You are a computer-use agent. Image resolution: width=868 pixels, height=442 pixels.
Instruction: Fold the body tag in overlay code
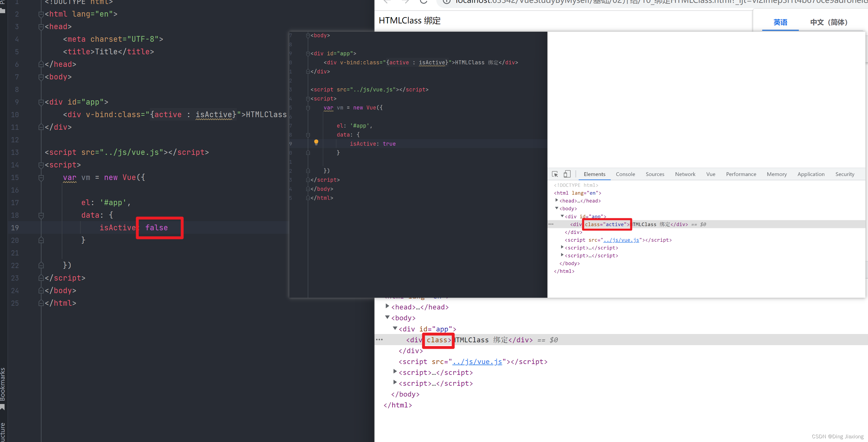[x=308, y=35]
